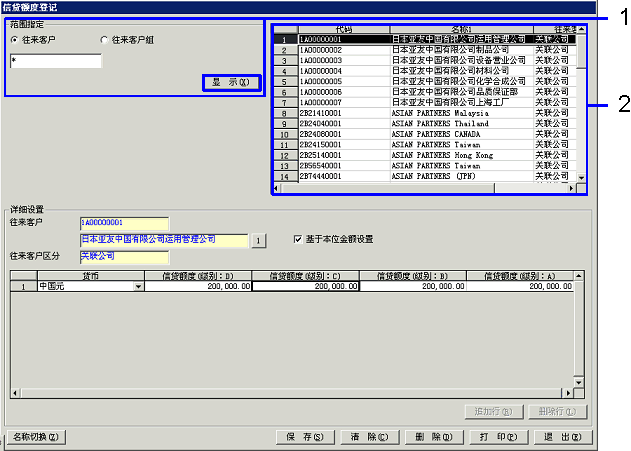The image size is (631, 451).
Task: Select the 往来客户 radio button
Action: coord(14,39)
